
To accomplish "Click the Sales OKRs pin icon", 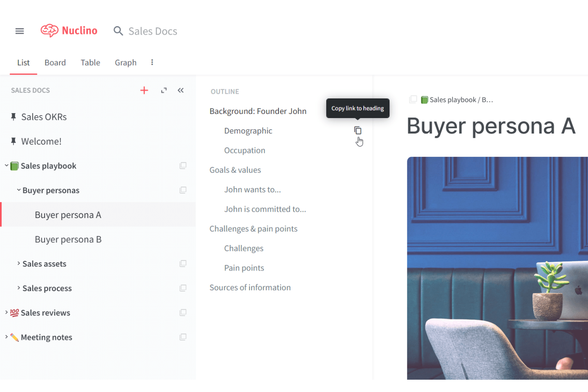I will click(x=14, y=117).
